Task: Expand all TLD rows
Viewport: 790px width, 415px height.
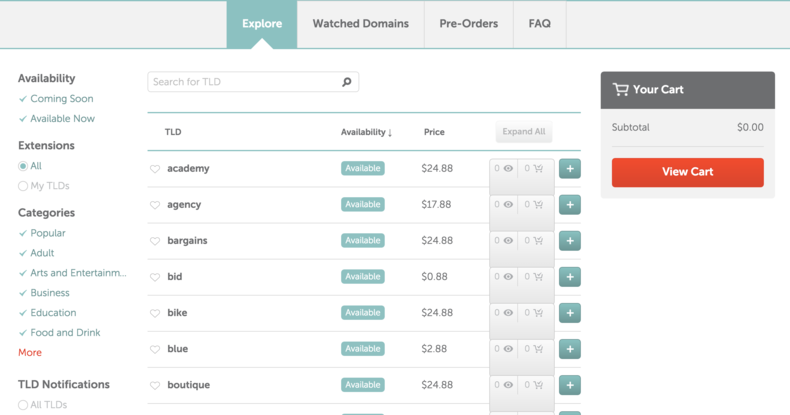Action: (523, 132)
